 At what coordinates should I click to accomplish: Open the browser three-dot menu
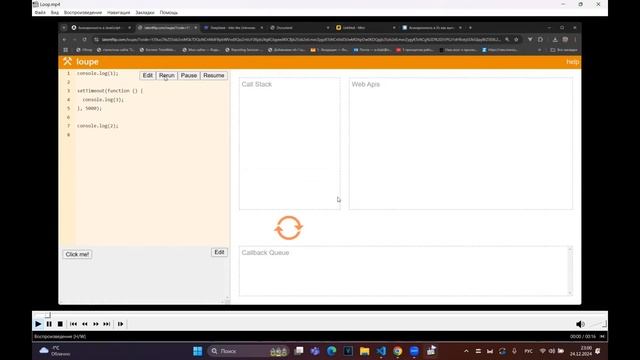(x=575, y=40)
